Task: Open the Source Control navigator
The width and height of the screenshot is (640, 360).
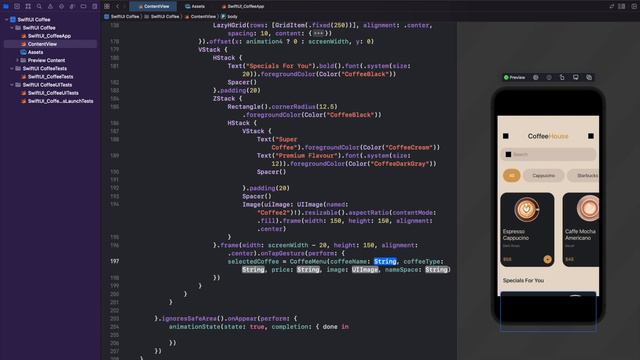Action: [x=17, y=7]
